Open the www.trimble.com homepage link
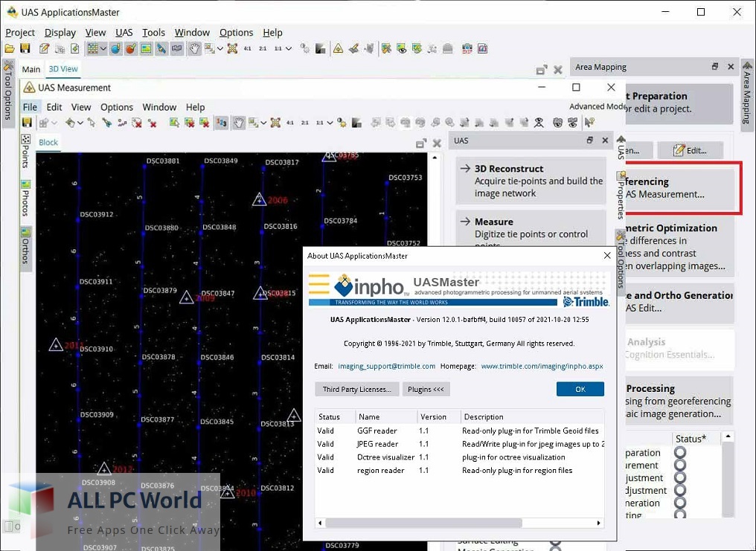The image size is (756, 551). tap(542, 366)
